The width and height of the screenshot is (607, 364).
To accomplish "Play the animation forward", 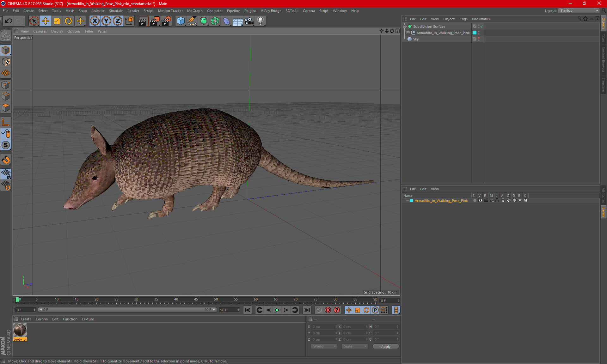I will [x=277, y=310].
